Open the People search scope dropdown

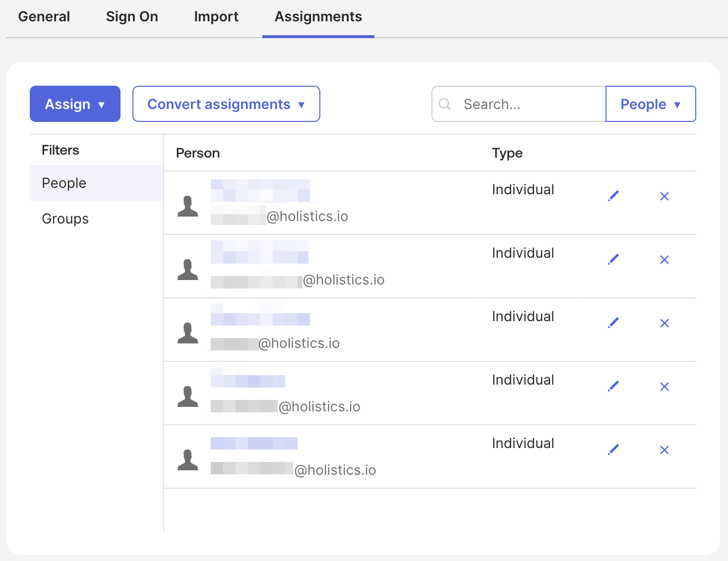(650, 104)
